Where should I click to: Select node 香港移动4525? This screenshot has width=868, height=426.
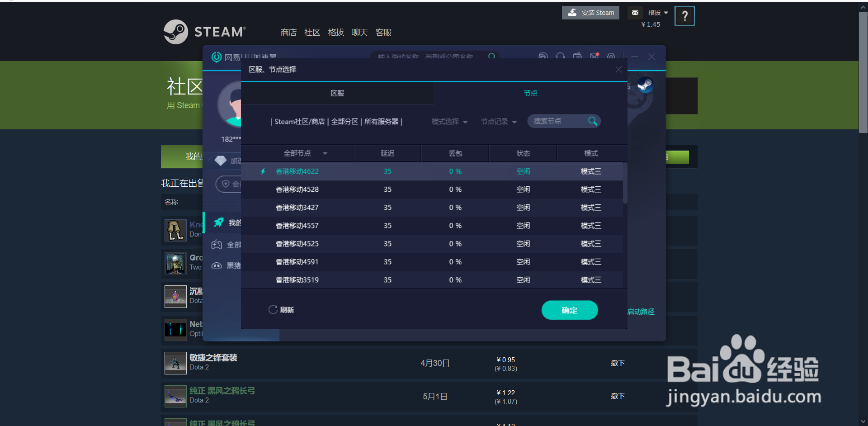tap(432, 244)
